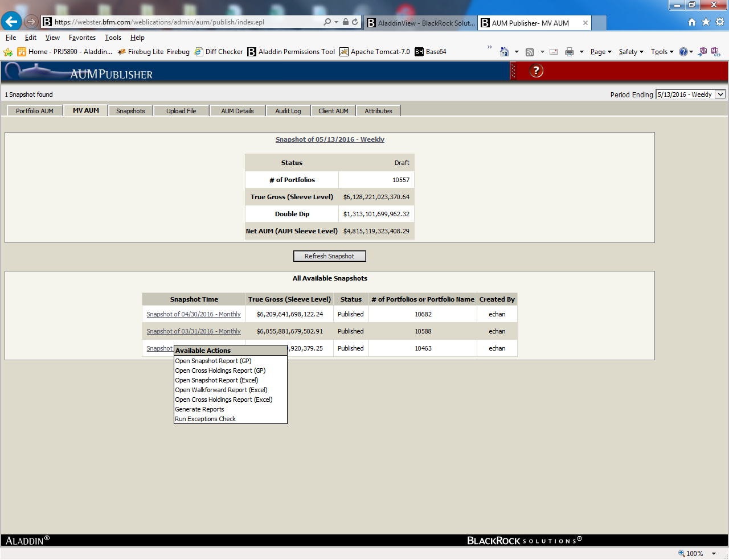Viewport: 729px width, 560px height.
Task: Open the File menu
Action: (11, 38)
